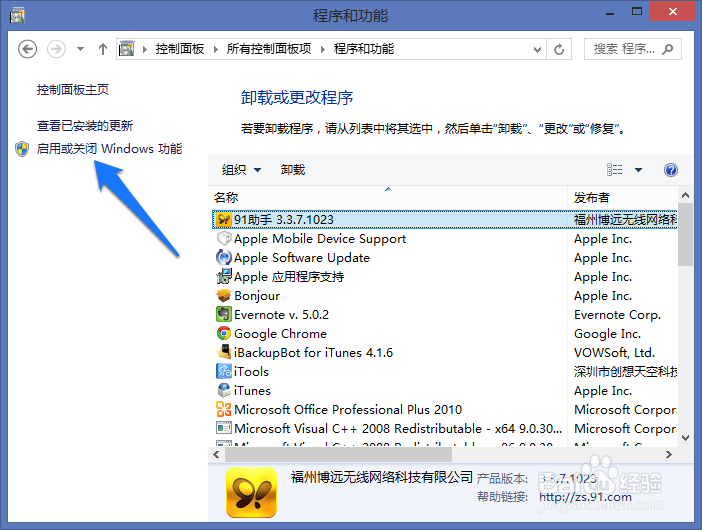Click the vertical scrollbar thumb
Viewport: 702px width, 530px height.
[685, 235]
